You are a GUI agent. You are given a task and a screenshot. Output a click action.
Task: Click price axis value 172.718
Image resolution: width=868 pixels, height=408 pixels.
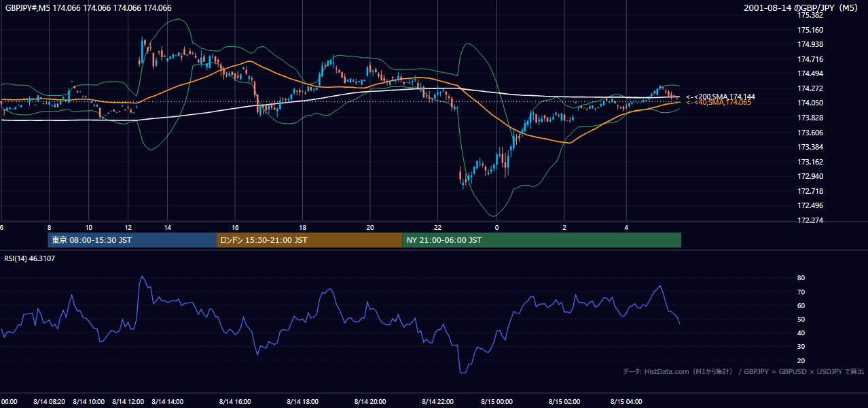point(810,191)
